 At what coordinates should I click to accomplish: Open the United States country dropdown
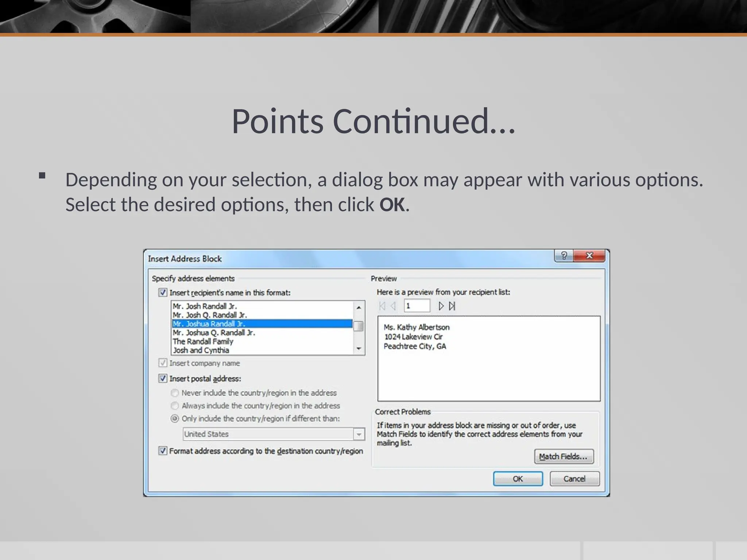click(359, 434)
